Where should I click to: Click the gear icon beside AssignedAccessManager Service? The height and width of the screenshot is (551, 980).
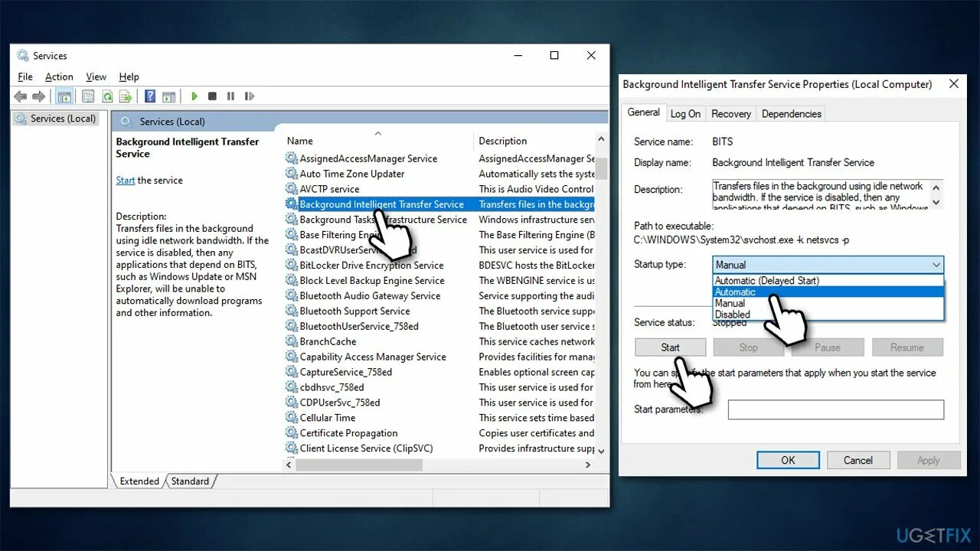(x=291, y=158)
